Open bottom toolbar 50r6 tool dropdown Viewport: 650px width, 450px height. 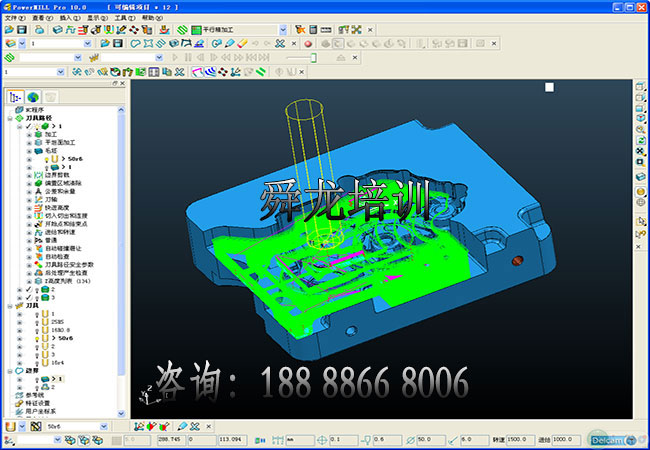104,426
